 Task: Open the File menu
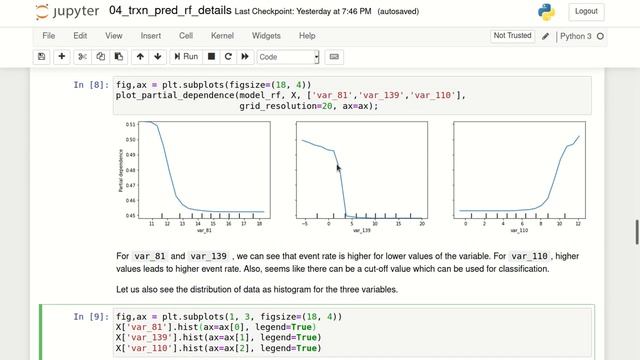tap(49, 36)
